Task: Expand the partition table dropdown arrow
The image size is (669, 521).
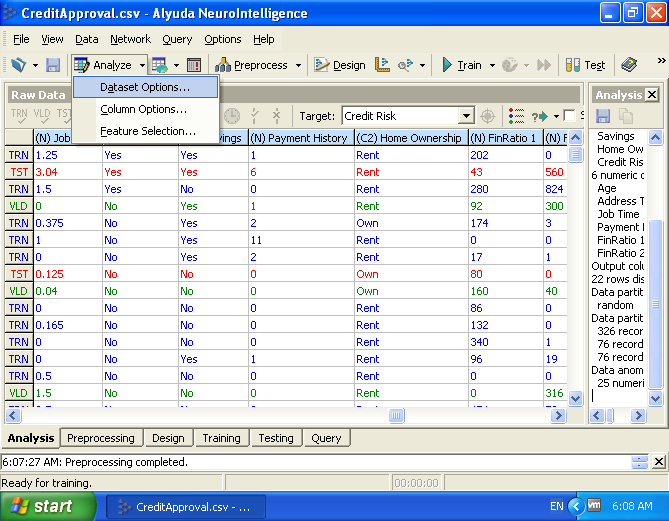Action: tap(176, 65)
